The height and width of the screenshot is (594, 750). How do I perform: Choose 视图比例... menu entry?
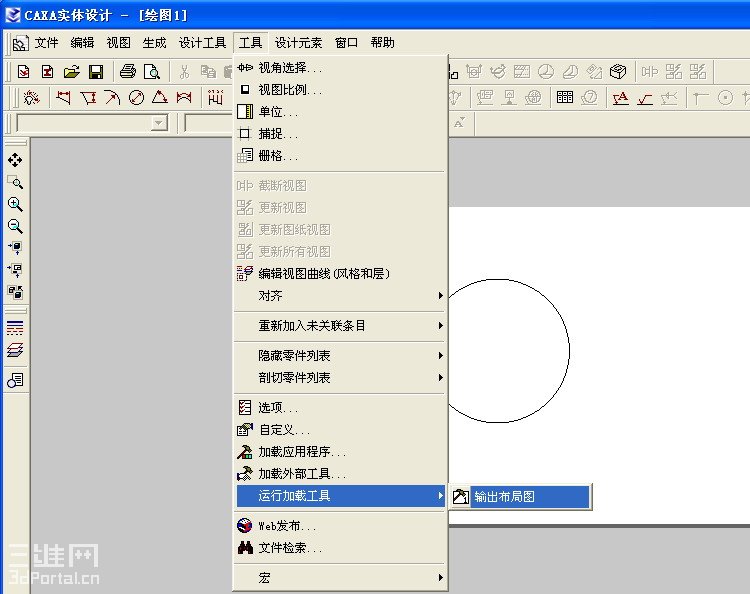click(341, 90)
